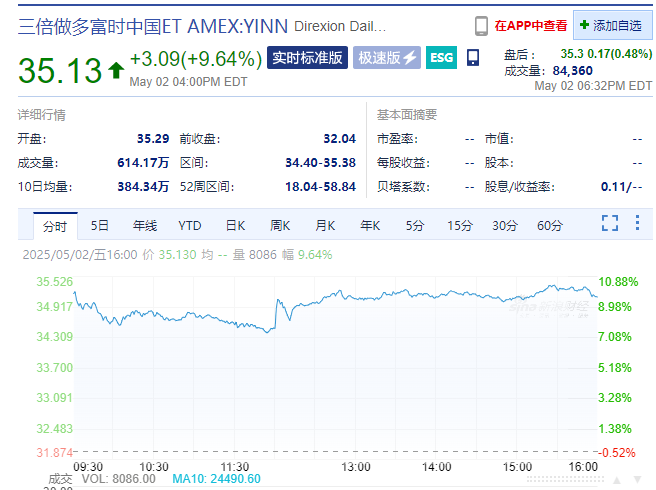Click the mobile phone icon beside ESG

click(473, 58)
